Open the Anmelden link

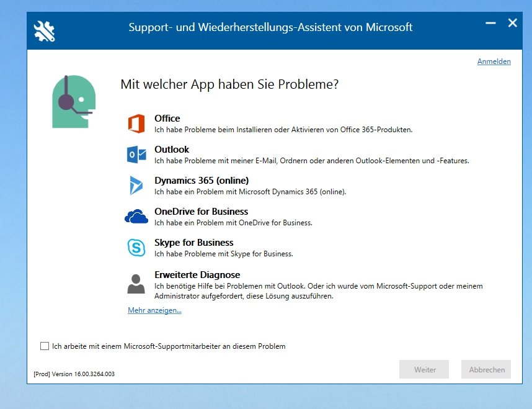[x=494, y=61]
